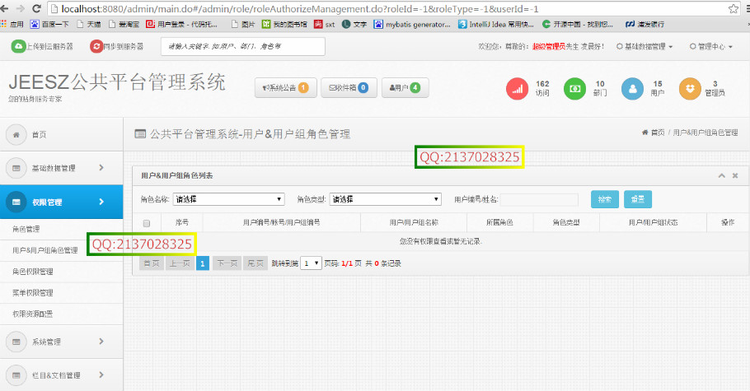Click the green departments circle icon
Viewport: 750px width, 391px height.
click(574, 89)
